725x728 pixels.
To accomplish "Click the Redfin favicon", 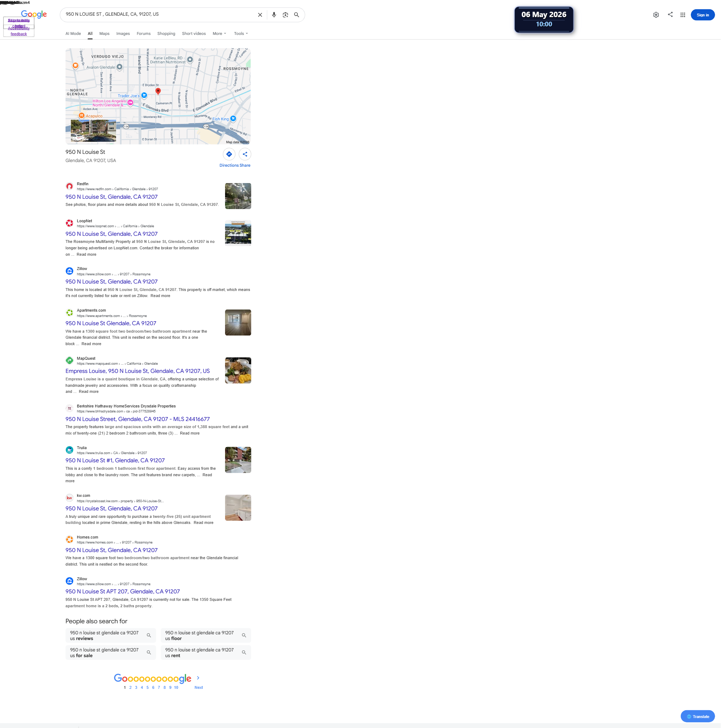I will click(69, 186).
